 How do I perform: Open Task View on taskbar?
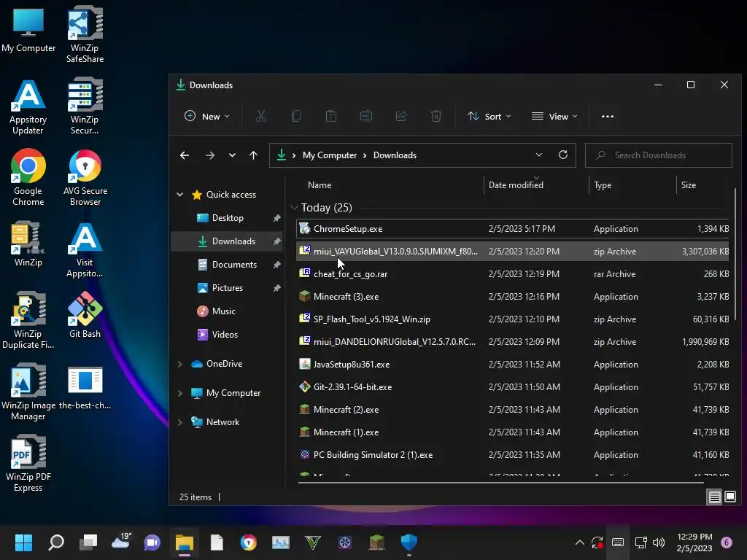88,542
